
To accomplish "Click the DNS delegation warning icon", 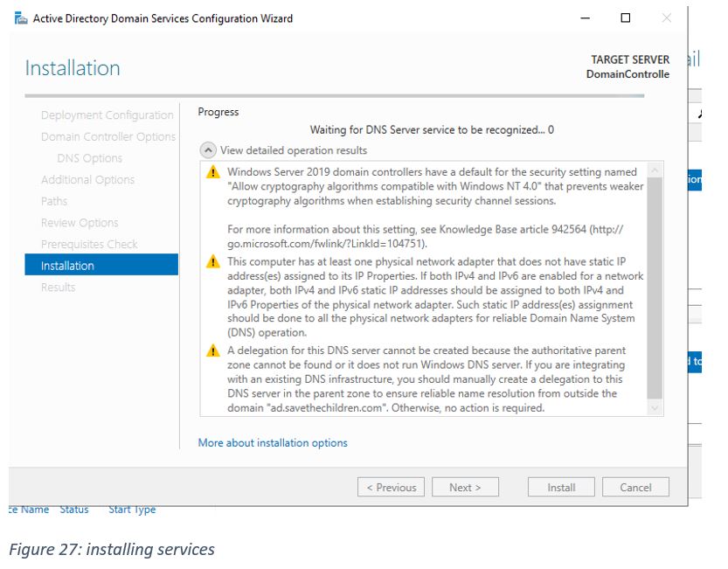I will coord(212,351).
